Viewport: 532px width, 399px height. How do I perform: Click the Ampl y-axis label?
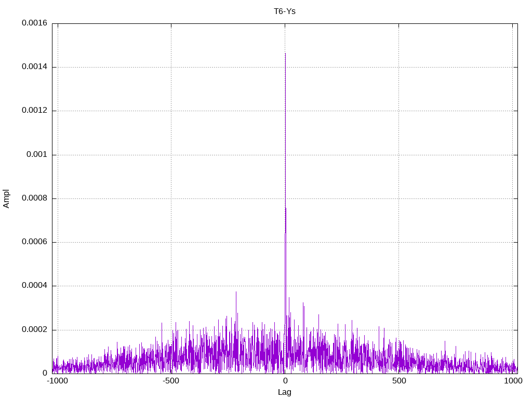[6, 198]
